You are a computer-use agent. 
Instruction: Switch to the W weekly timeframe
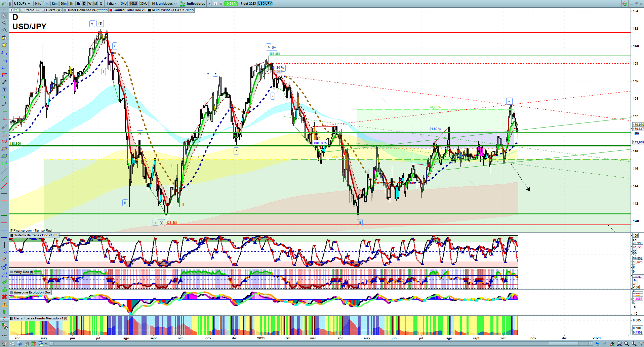pos(90,4)
